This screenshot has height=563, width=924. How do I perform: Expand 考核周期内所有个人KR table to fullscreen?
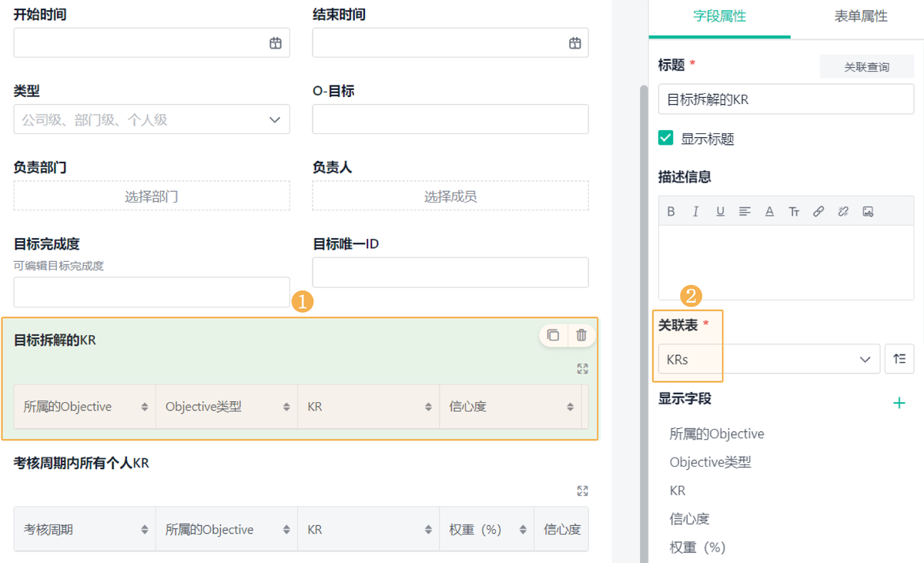(x=582, y=491)
